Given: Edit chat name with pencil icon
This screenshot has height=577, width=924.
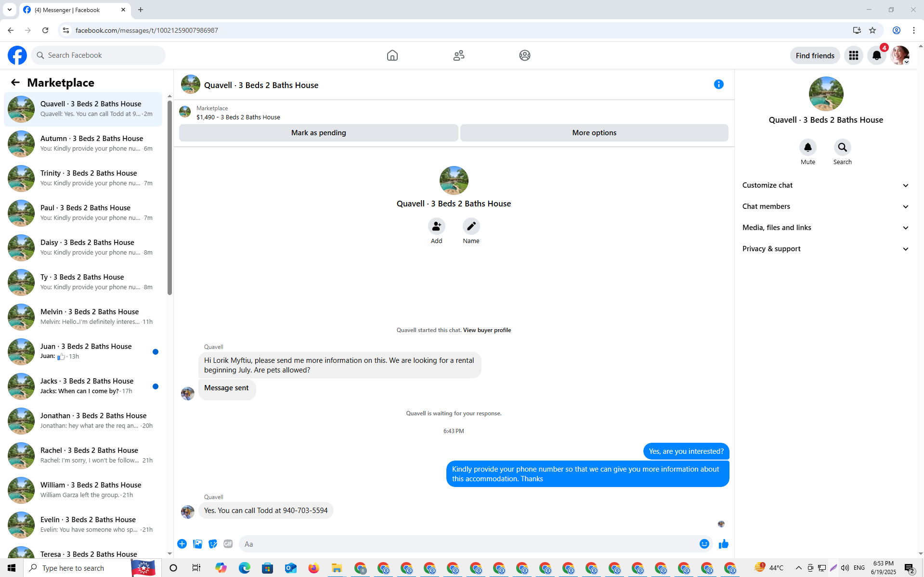Looking at the screenshot, I should pos(471,226).
